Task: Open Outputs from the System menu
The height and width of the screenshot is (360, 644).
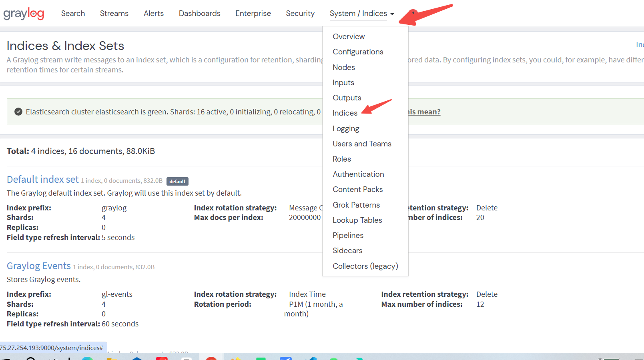Action: coord(347,98)
